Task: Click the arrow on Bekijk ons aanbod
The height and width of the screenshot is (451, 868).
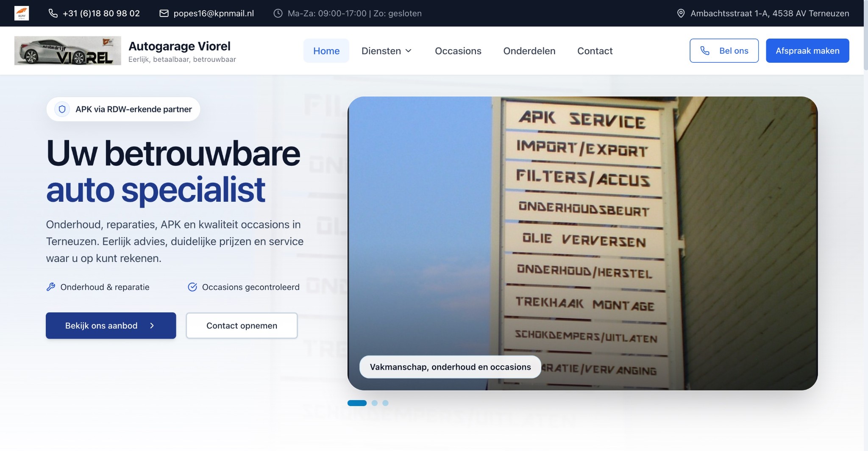Action: click(x=152, y=326)
